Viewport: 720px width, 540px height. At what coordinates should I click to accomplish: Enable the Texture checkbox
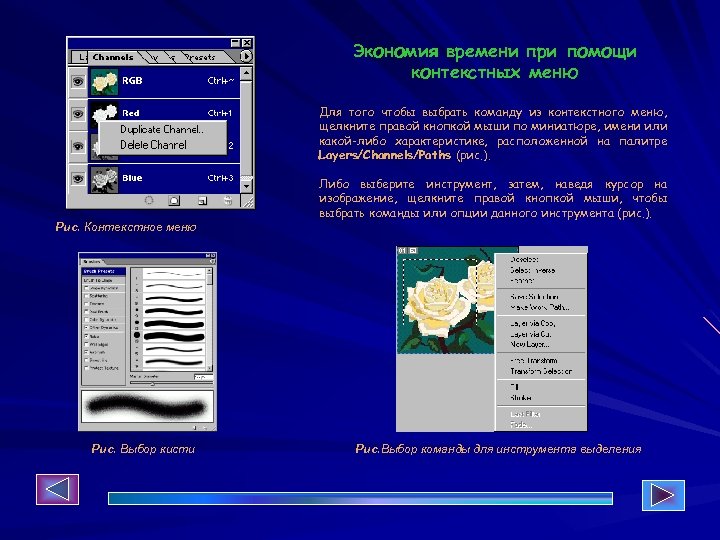point(86,304)
